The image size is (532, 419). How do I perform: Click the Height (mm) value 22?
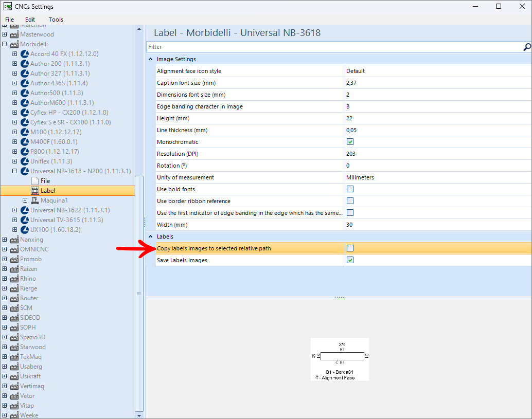point(349,118)
